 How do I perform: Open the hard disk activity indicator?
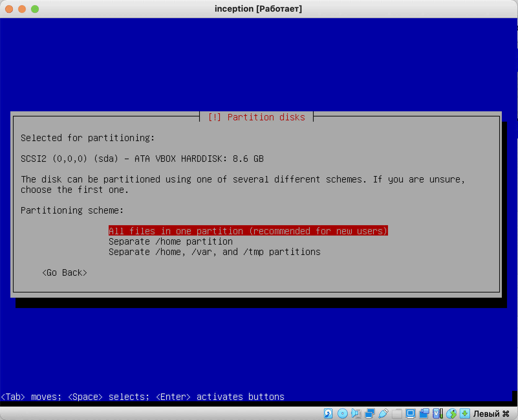[328, 413]
